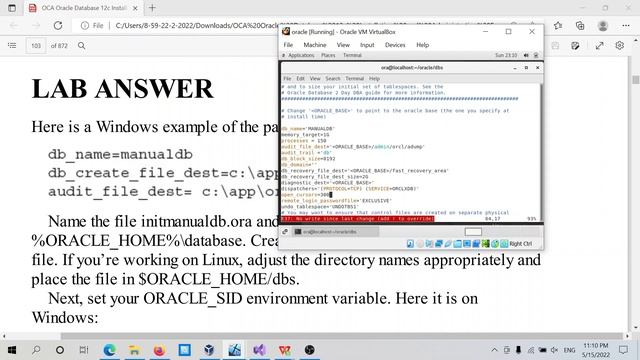
Task: Open Edge profile avatar
Action: pyautogui.click(x=602, y=25)
